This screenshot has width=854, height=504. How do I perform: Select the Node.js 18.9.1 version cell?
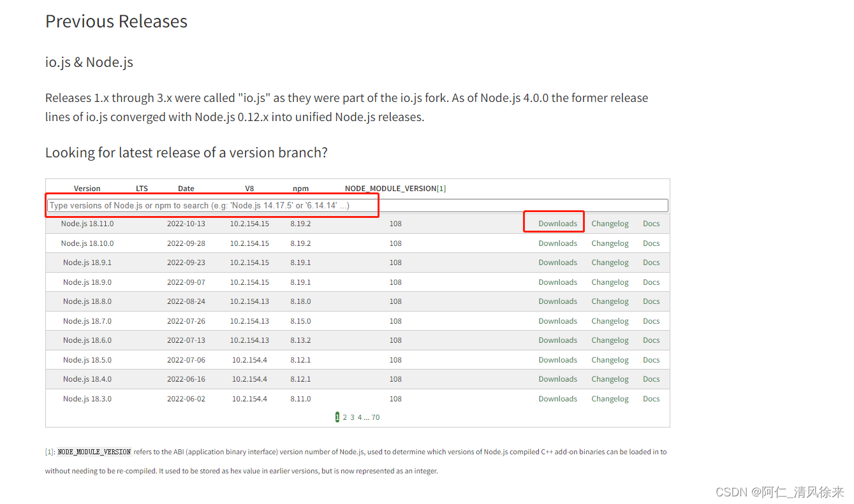(87, 263)
